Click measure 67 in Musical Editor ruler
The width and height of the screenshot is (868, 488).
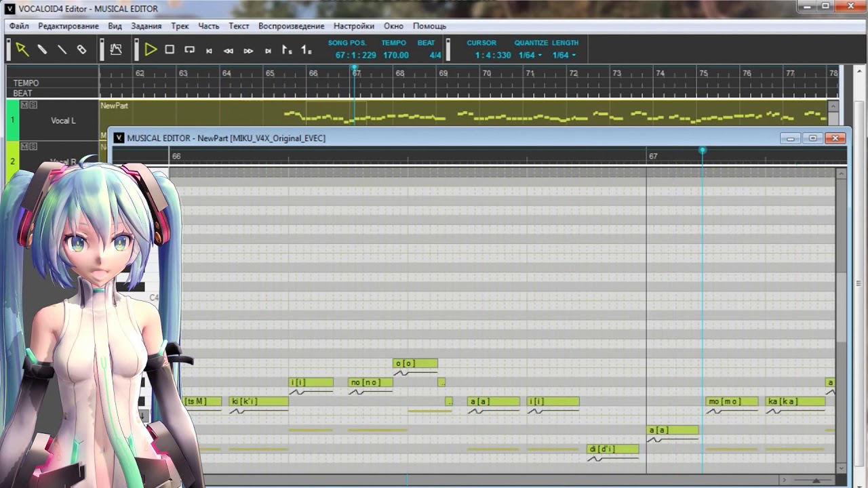(653, 156)
